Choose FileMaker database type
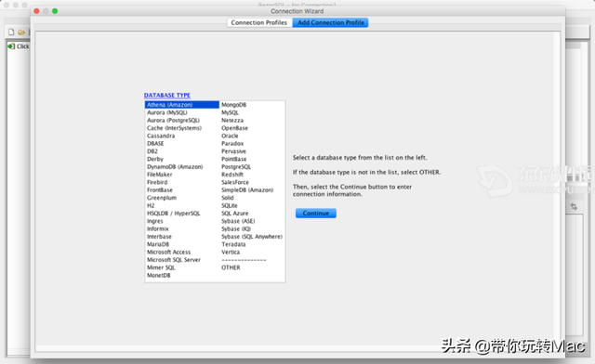This screenshot has width=595, height=364. (x=160, y=175)
